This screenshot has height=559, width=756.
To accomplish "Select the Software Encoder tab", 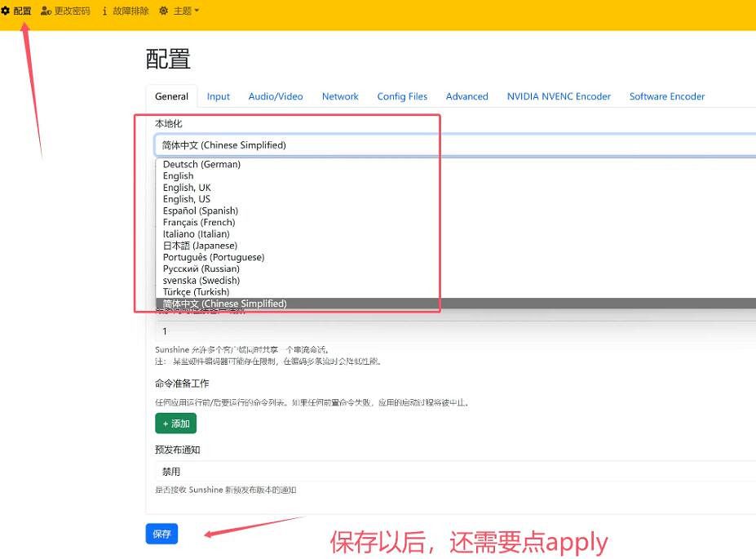I will (x=666, y=96).
